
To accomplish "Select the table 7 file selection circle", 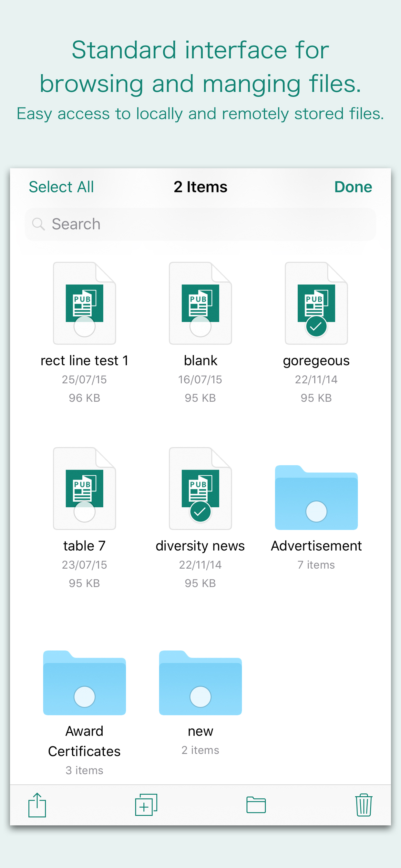I will click(x=84, y=512).
